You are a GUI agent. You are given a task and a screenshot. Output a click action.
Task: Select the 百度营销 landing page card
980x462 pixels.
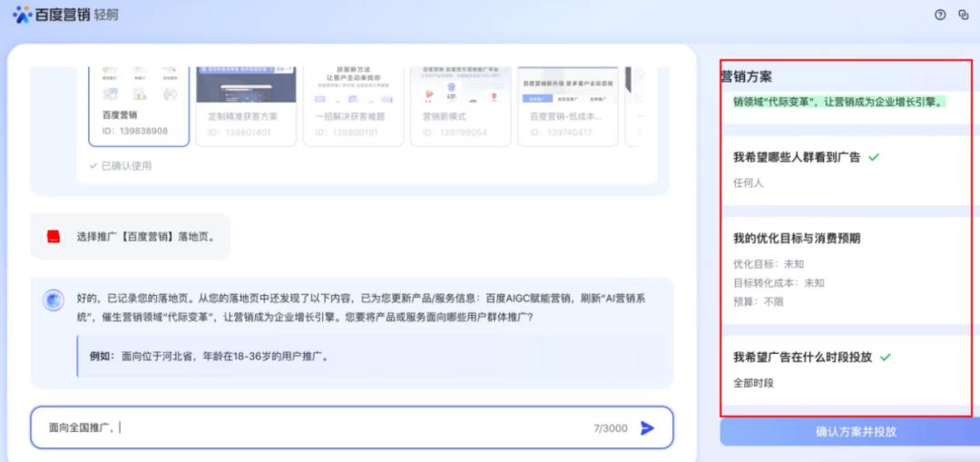(x=139, y=105)
